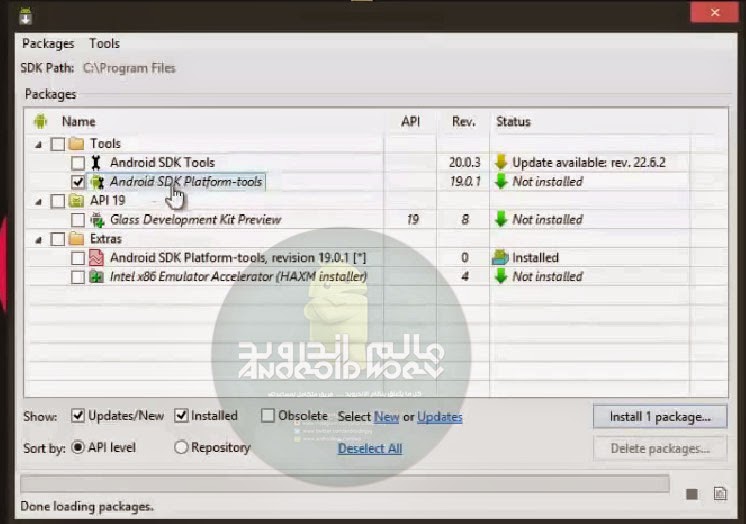
Task: Collapse the Extras tree group
Action: tap(39, 239)
